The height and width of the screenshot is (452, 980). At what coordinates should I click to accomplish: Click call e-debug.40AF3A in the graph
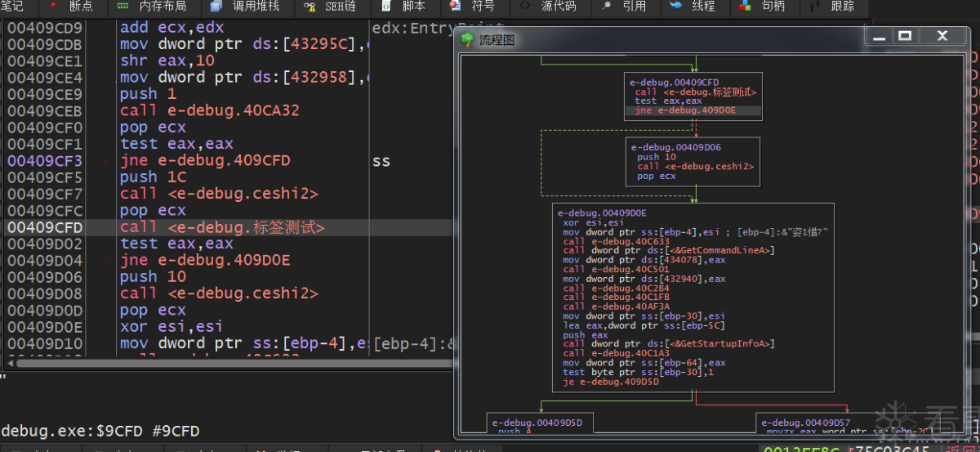click(x=616, y=307)
